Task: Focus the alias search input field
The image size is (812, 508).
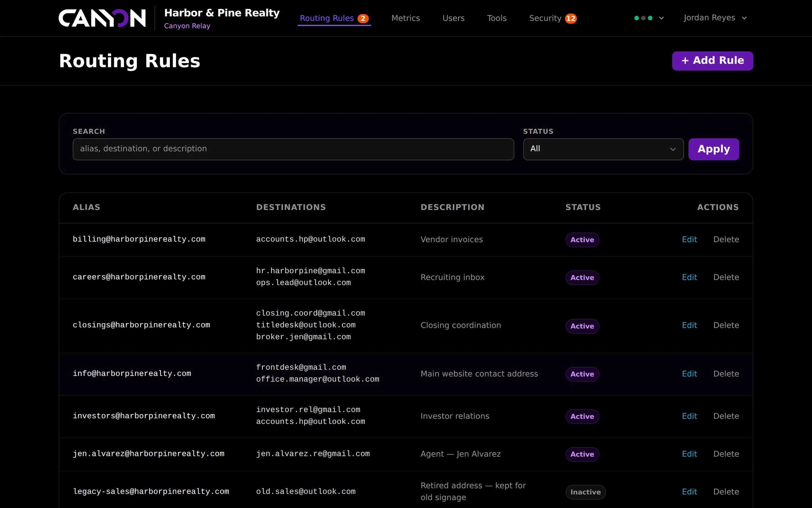Action: (x=293, y=149)
